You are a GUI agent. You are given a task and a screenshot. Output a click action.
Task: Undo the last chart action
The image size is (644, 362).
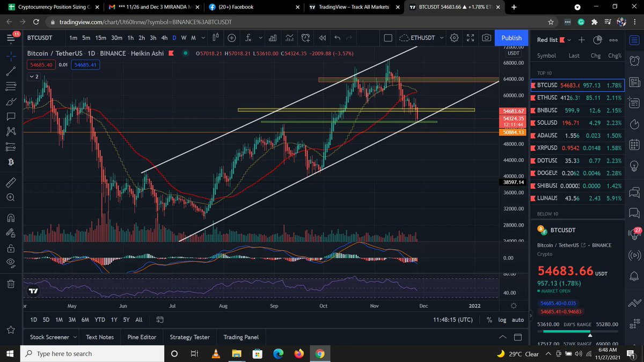click(x=338, y=38)
